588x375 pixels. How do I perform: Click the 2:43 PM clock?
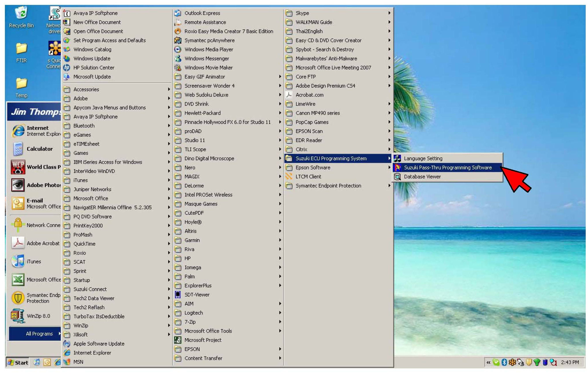pos(570,362)
